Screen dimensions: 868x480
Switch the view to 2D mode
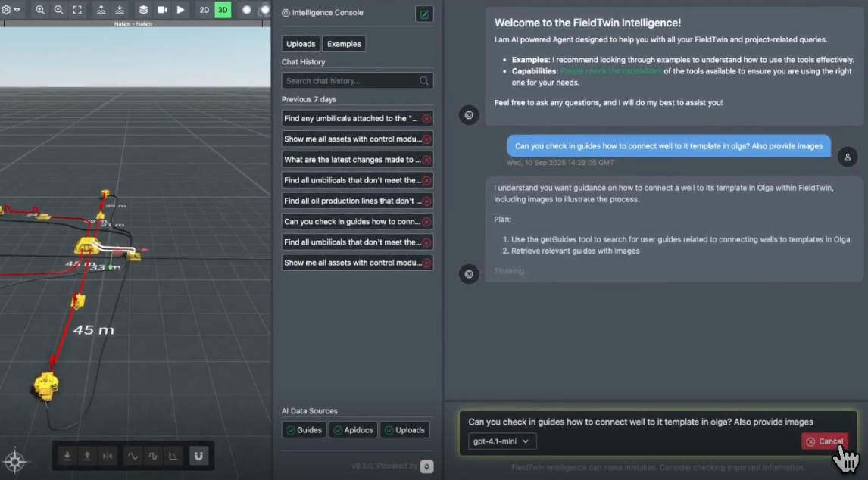point(205,10)
